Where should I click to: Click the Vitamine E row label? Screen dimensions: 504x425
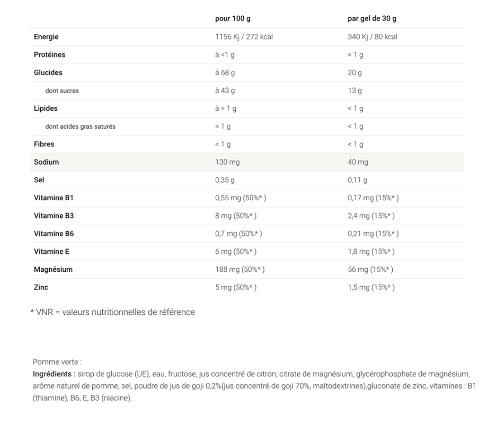coord(52,251)
